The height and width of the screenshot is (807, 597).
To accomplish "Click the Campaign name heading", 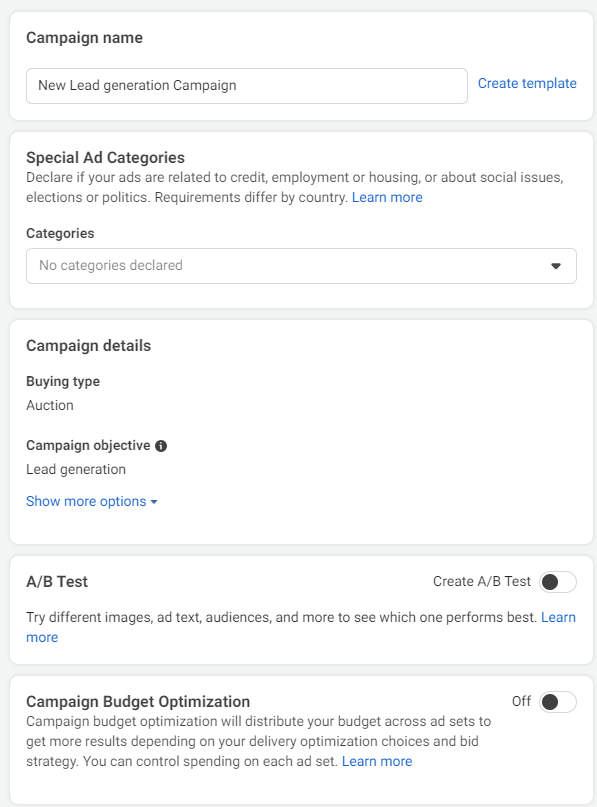I will (x=84, y=38).
